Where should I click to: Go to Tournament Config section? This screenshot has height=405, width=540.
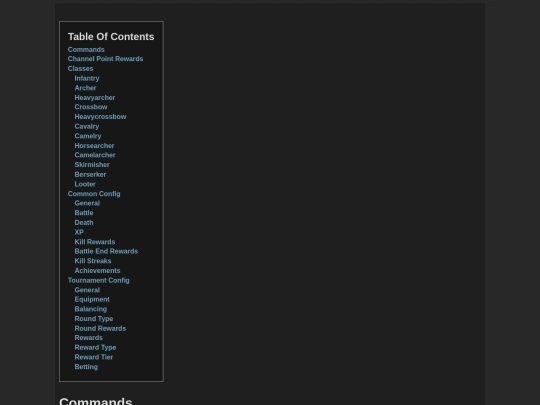(98, 280)
